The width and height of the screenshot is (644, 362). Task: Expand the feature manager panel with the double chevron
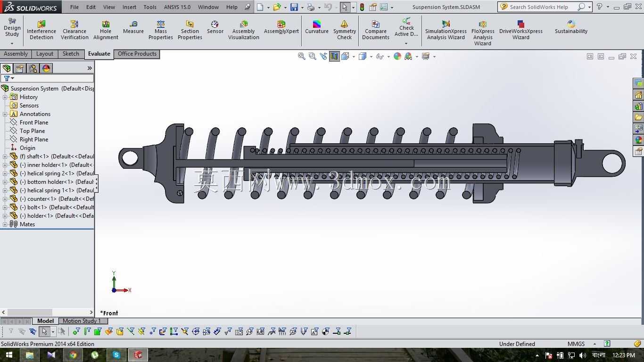pos(90,68)
